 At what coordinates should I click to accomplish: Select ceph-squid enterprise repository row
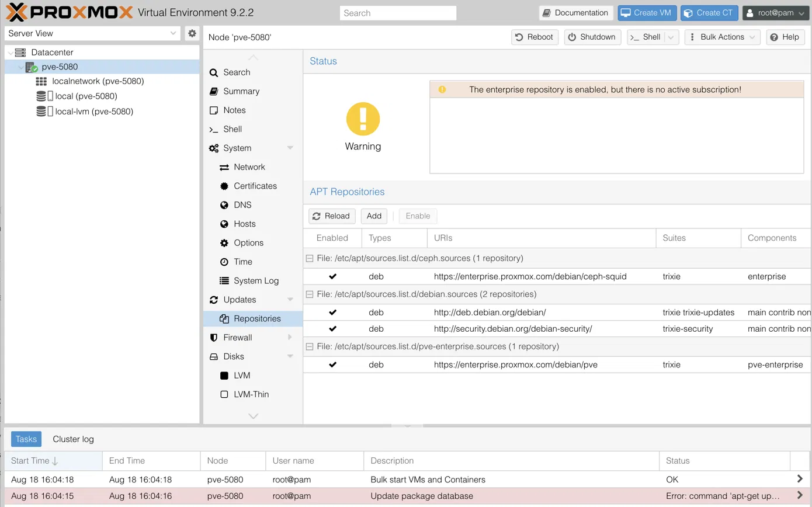pos(557,277)
